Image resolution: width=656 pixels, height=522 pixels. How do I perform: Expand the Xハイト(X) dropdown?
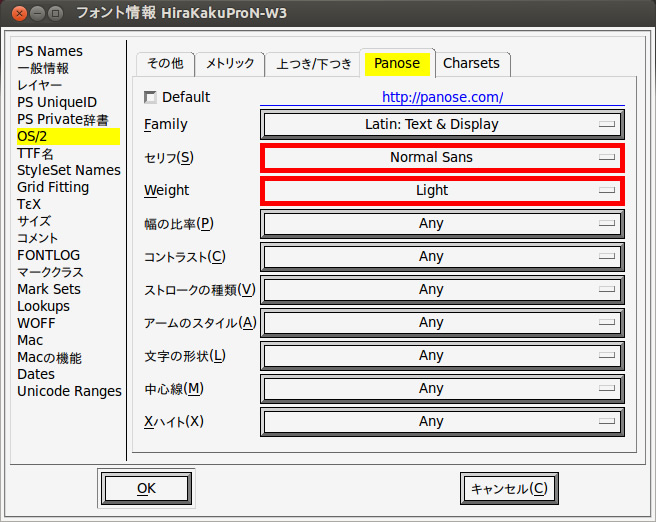point(442,422)
